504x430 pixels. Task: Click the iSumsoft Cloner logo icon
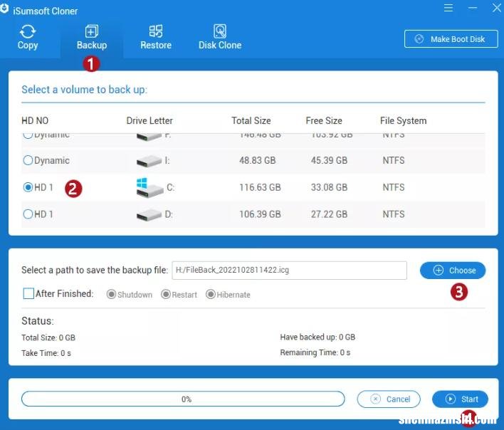(4, 9)
